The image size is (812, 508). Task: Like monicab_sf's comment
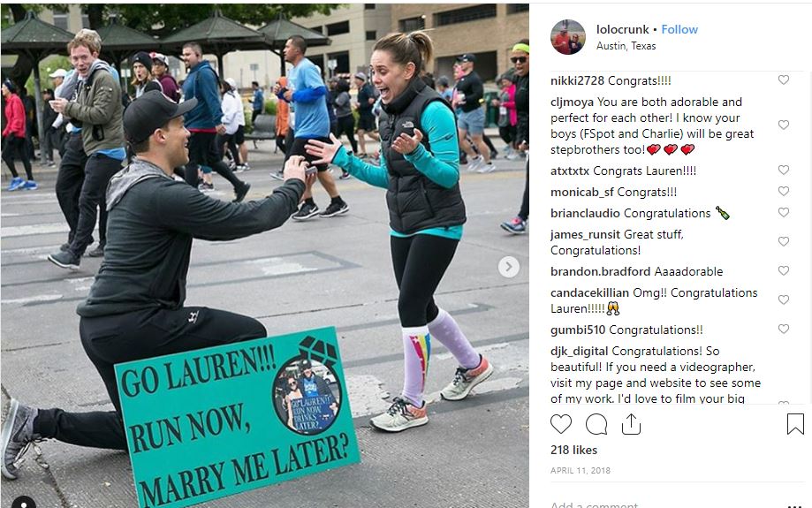(x=784, y=191)
